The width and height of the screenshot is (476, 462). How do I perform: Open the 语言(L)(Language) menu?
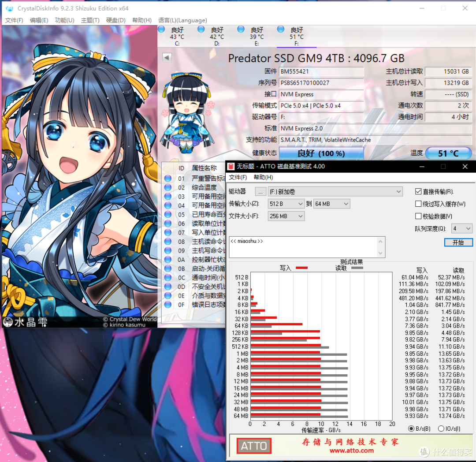pyautogui.click(x=182, y=20)
